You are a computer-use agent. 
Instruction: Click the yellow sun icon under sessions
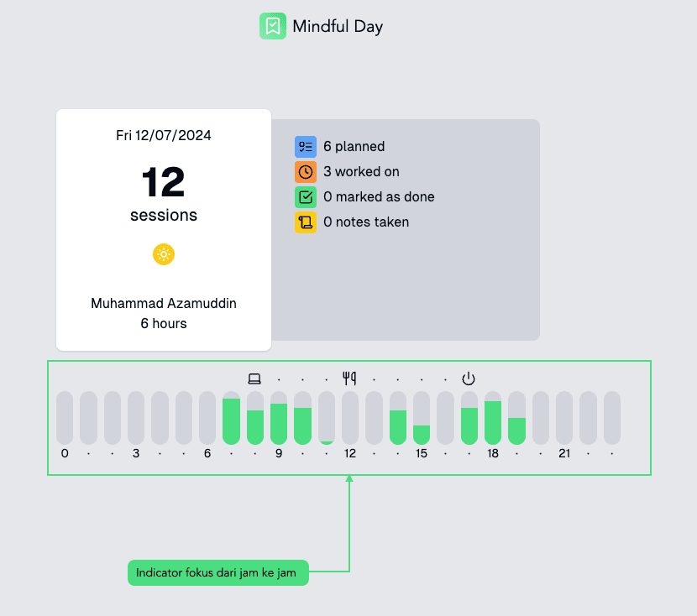[164, 254]
